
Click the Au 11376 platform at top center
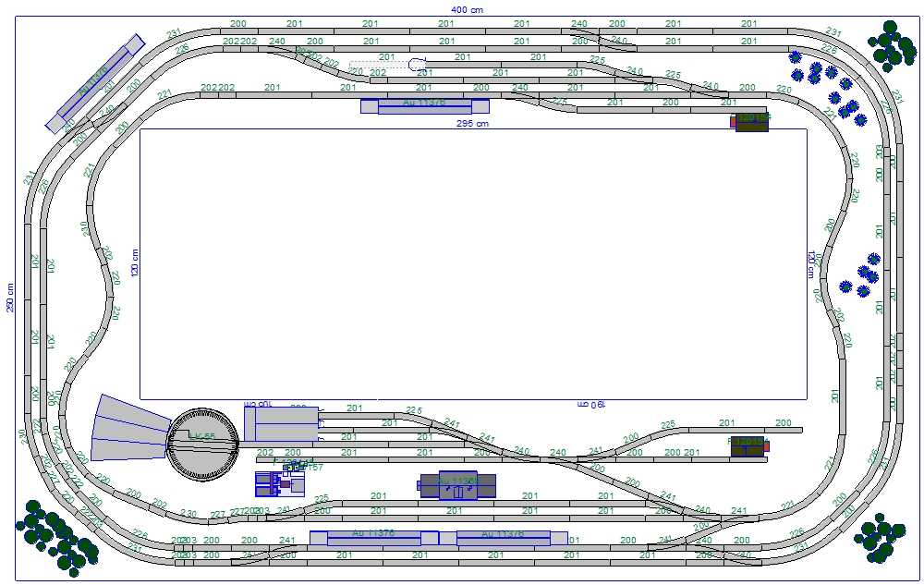coord(425,106)
